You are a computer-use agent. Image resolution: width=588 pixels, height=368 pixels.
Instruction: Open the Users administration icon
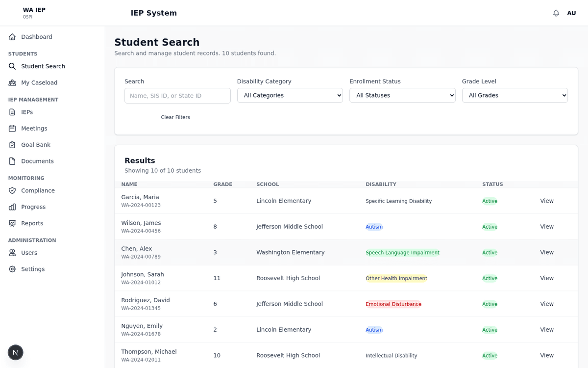pyautogui.click(x=12, y=253)
